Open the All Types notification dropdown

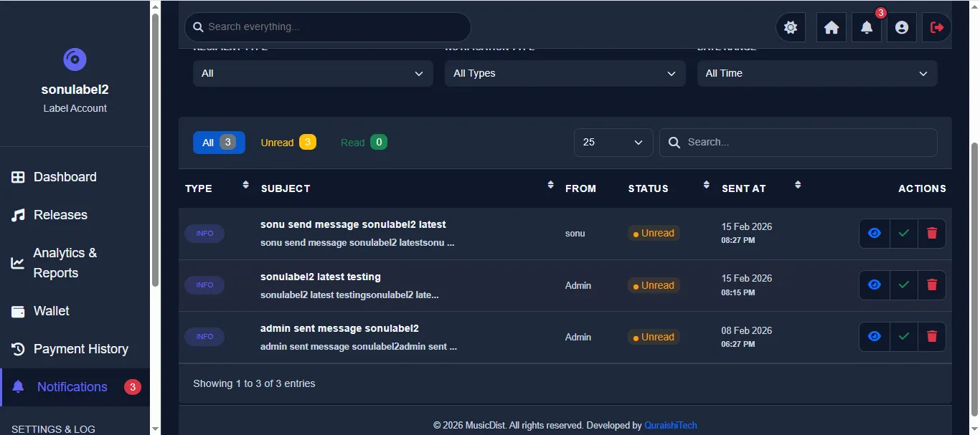click(x=565, y=73)
